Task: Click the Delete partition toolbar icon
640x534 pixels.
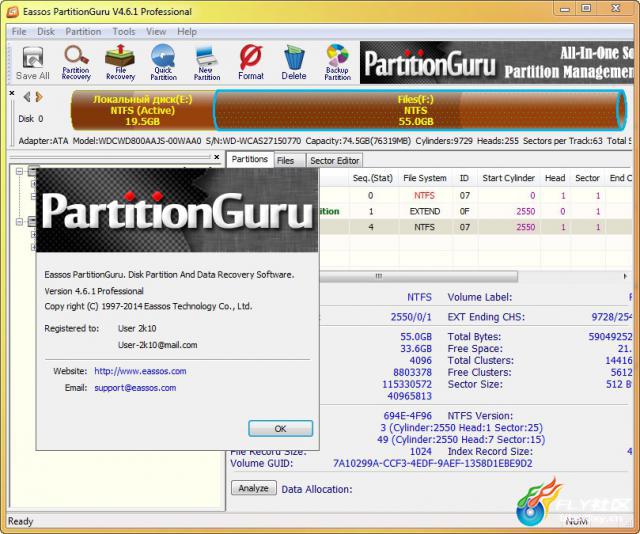Action: point(294,62)
